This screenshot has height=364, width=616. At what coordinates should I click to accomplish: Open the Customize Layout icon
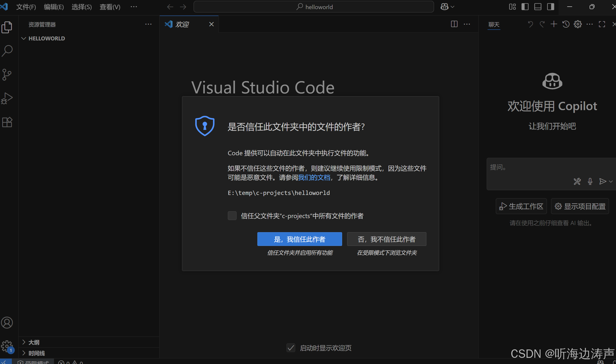click(x=512, y=7)
